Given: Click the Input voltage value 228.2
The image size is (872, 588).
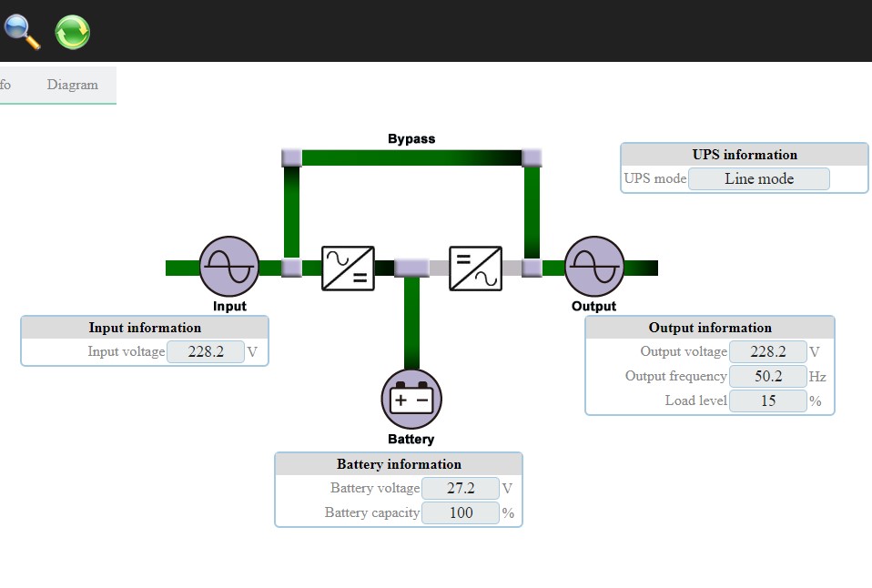Looking at the screenshot, I should tap(206, 351).
